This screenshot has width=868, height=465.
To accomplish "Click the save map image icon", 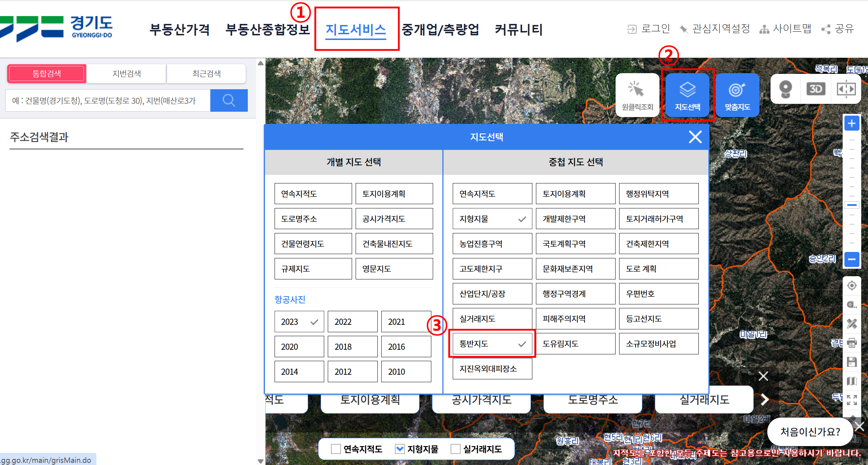I will (852, 362).
